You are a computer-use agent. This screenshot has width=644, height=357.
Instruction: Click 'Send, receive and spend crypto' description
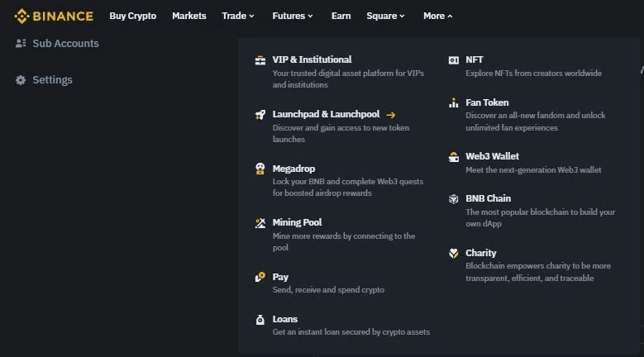(328, 290)
